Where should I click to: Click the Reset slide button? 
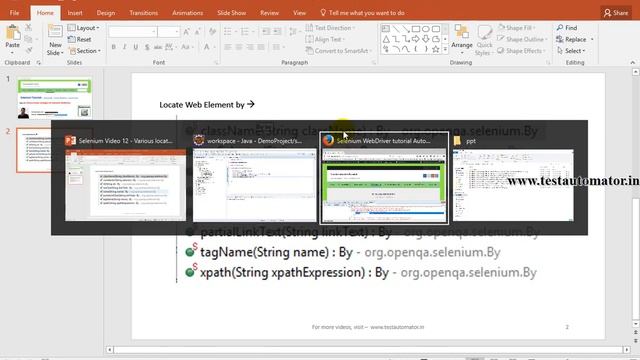pyautogui.click(x=80, y=39)
